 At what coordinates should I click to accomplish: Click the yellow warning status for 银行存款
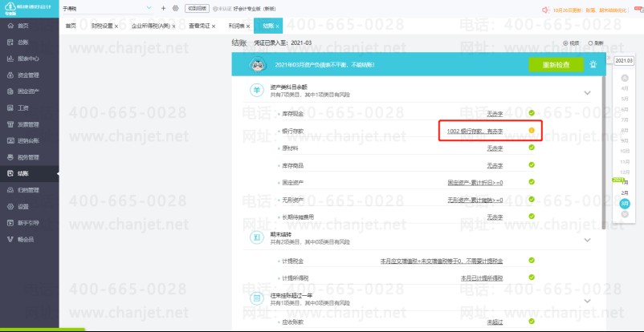point(531,131)
